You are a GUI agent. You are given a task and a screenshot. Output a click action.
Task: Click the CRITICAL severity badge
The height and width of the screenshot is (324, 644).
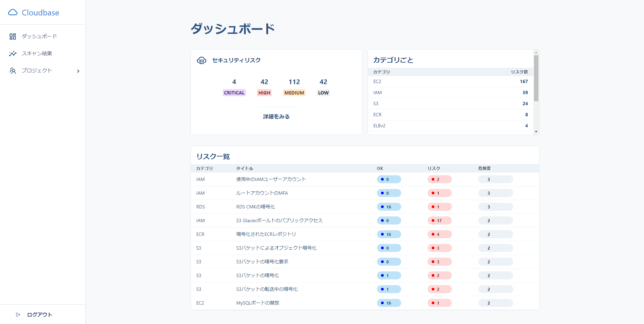click(234, 93)
